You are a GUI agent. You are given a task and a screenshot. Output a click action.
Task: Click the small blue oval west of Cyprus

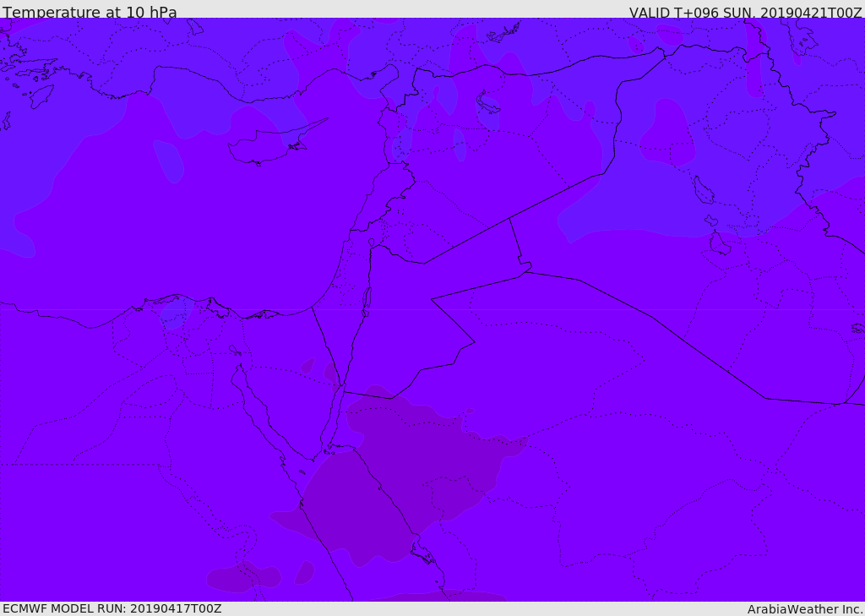[x=169, y=161]
